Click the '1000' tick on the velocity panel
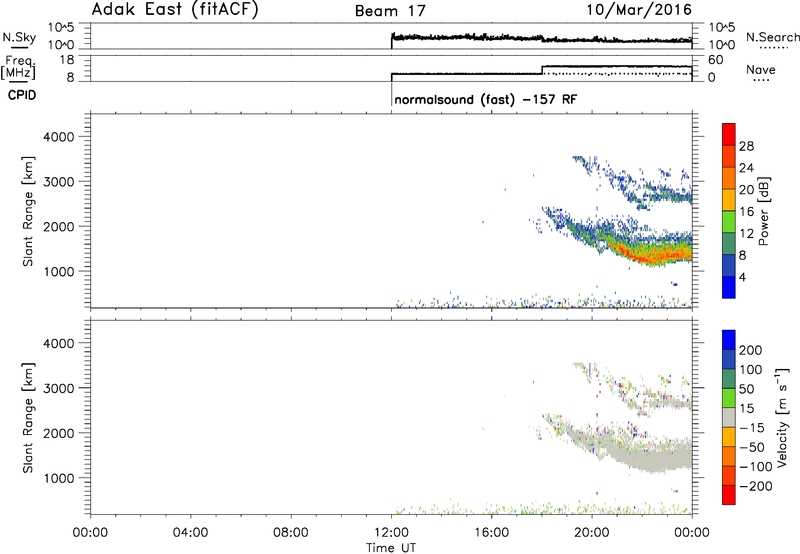The image size is (800, 554). 59,478
